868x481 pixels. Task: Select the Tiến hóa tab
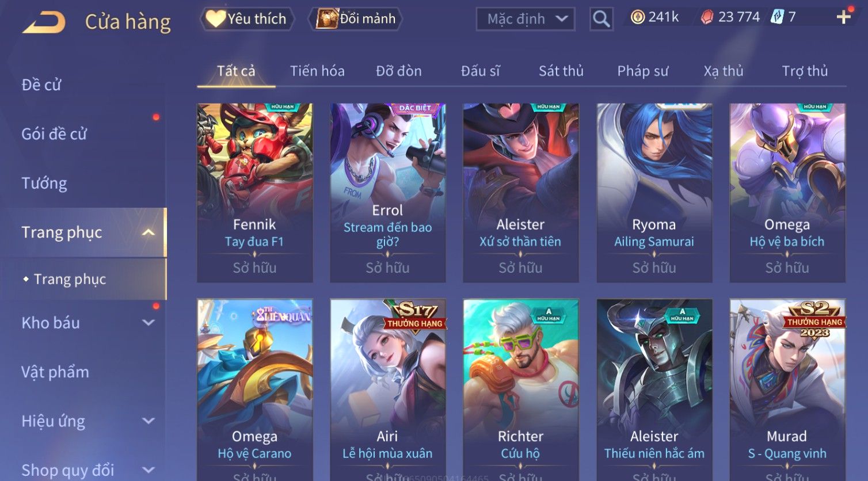click(317, 71)
